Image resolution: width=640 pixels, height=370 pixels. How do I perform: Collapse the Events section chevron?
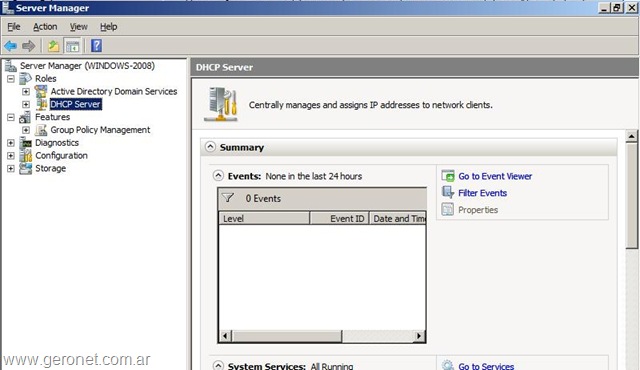(x=218, y=176)
